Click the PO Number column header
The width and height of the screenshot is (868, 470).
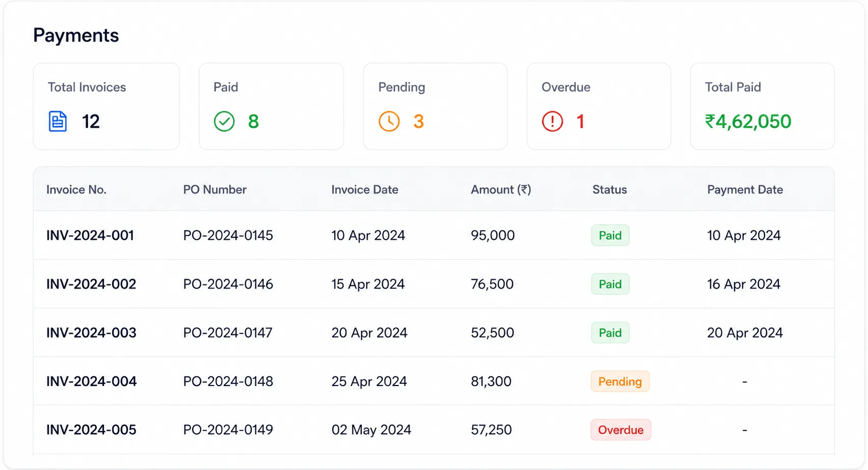point(215,189)
